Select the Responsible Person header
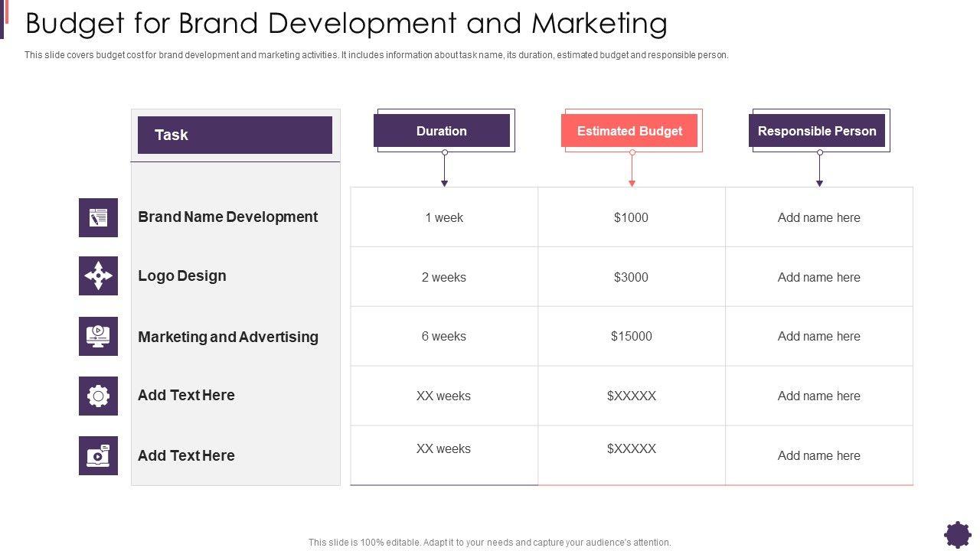This screenshot has height=551, width=980. click(x=817, y=131)
